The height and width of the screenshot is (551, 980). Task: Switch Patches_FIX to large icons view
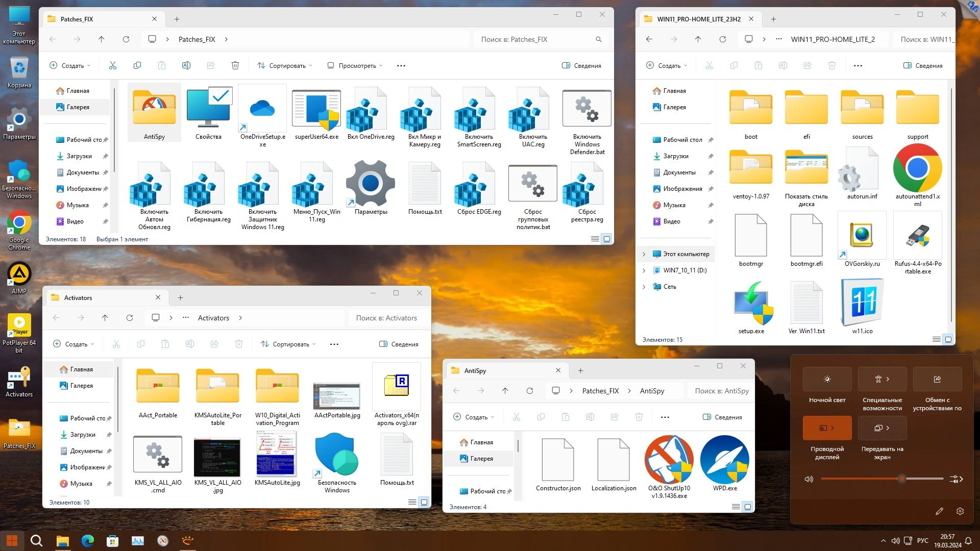pyautogui.click(x=606, y=239)
